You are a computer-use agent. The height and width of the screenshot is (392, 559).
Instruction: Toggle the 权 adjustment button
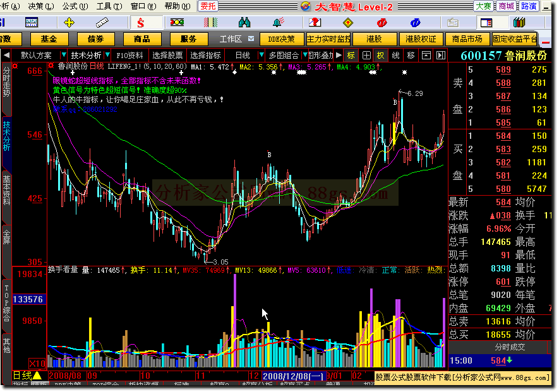coord(381,56)
